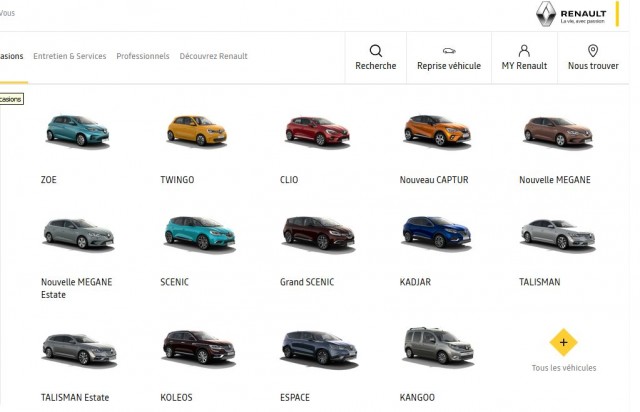Select the blue KADJAR car image

[x=437, y=232]
